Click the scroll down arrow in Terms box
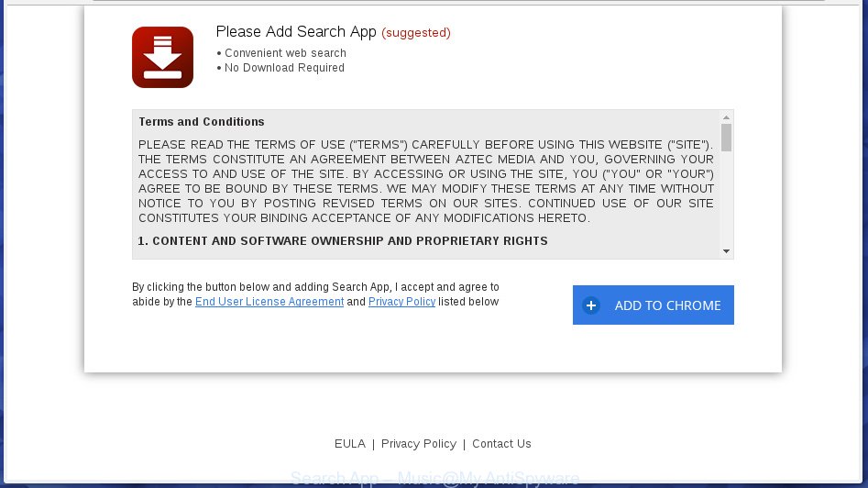Image resolution: width=868 pixels, height=488 pixels. (726, 251)
